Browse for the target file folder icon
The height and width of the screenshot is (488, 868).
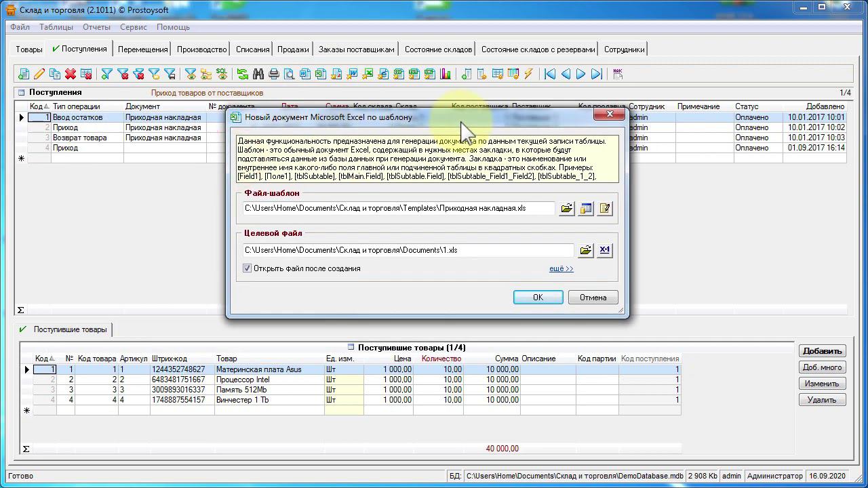pyautogui.click(x=586, y=250)
